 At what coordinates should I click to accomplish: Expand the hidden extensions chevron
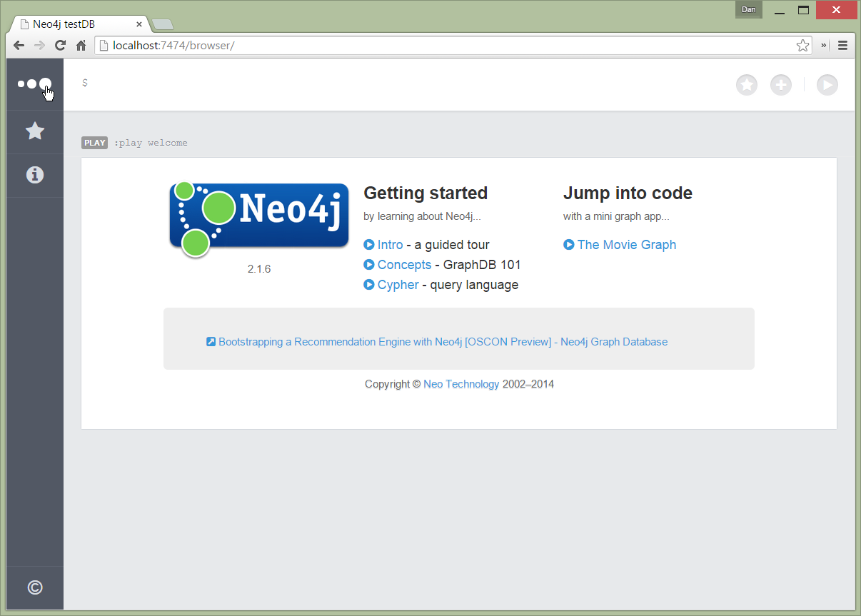824,46
